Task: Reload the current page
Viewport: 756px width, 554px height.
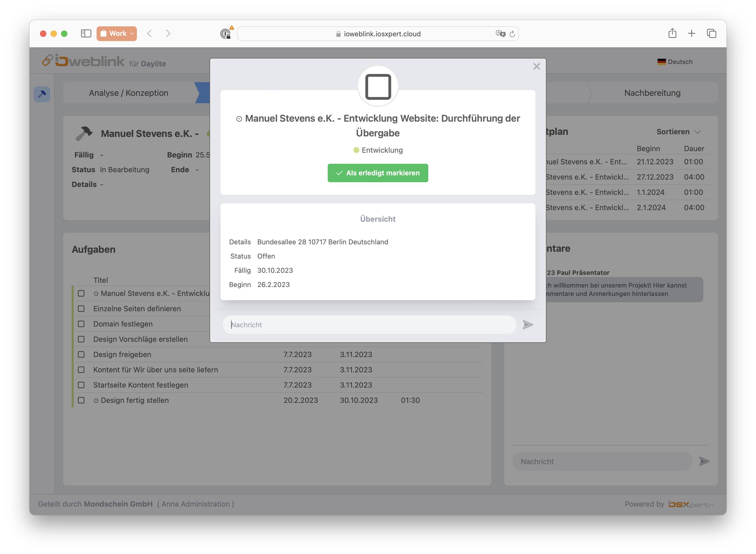Action: click(x=512, y=34)
